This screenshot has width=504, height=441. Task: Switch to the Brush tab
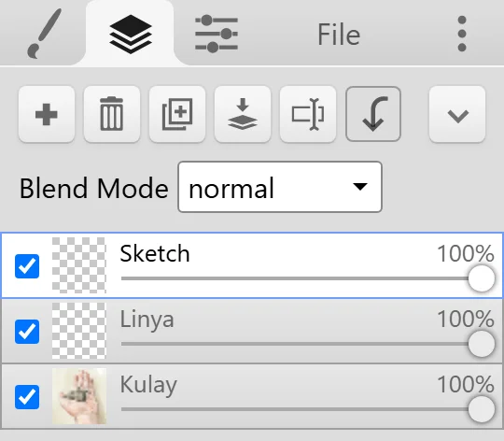pos(45,34)
